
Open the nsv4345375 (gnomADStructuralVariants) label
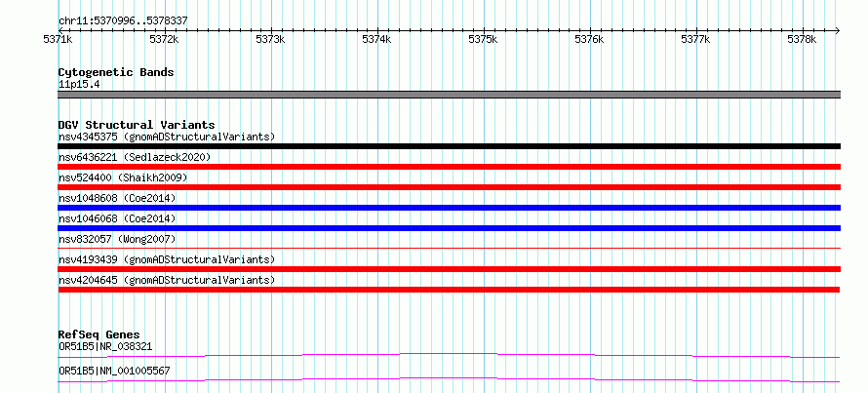[x=167, y=137]
